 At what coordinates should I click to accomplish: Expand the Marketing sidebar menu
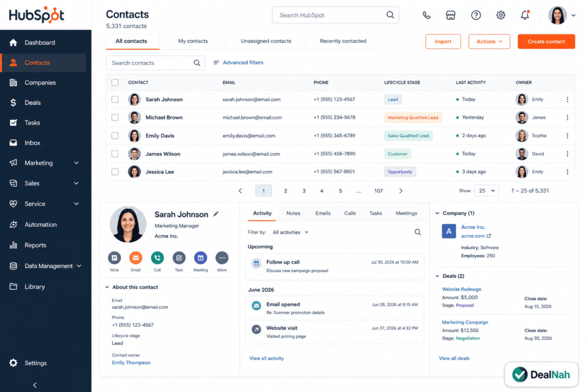[76, 163]
